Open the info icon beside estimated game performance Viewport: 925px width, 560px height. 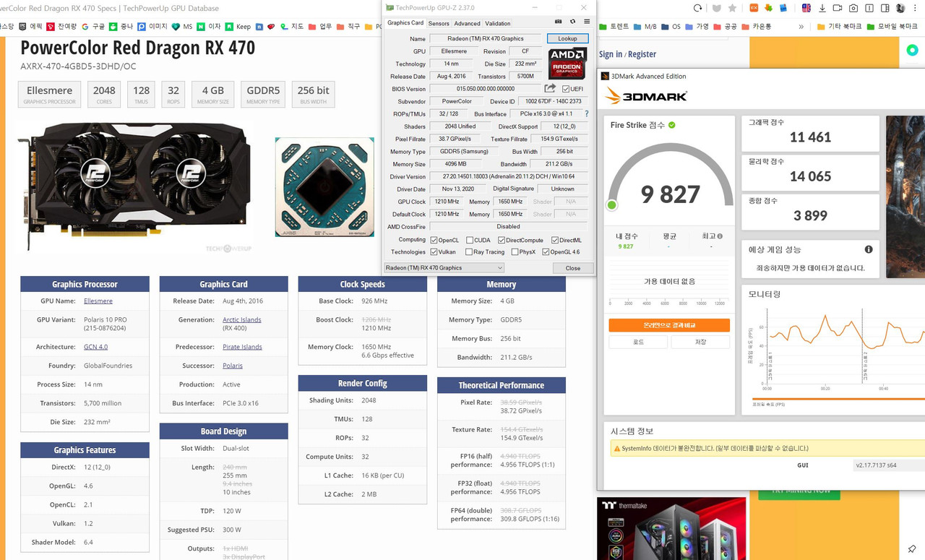869,249
